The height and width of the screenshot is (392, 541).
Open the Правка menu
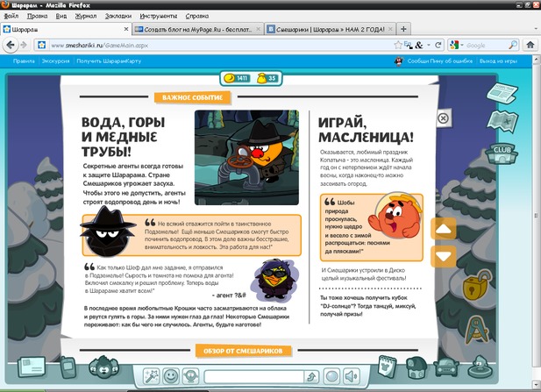37,16
